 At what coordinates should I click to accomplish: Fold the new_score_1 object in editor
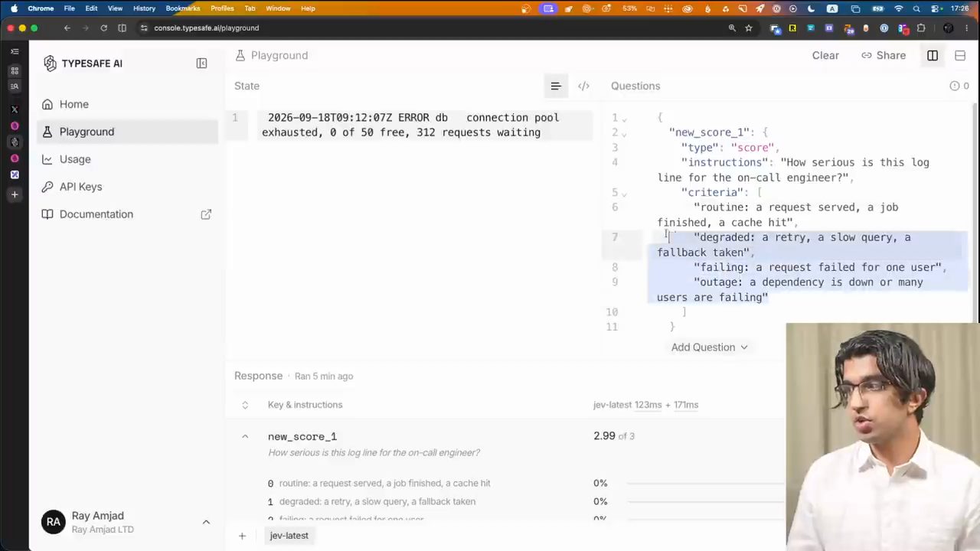624,133
